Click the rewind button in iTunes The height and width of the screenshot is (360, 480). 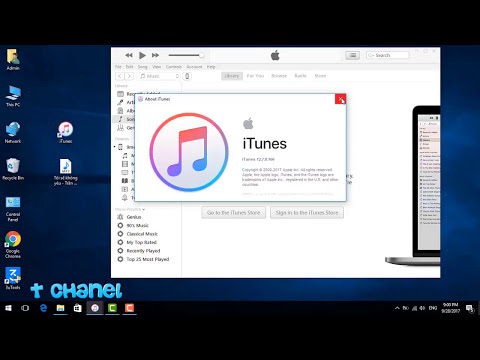[129, 55]
